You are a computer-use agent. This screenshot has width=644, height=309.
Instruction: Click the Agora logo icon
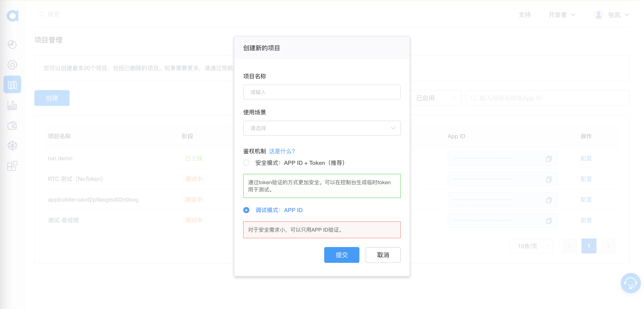13,15
